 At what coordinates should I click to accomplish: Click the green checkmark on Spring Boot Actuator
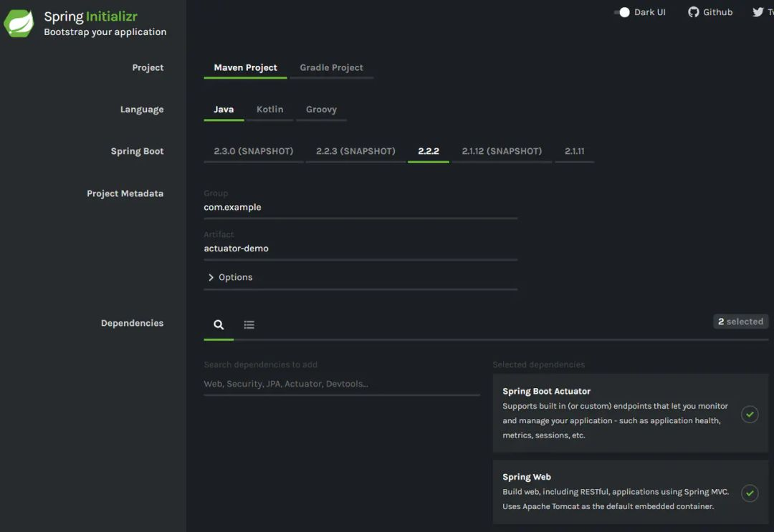750,414
